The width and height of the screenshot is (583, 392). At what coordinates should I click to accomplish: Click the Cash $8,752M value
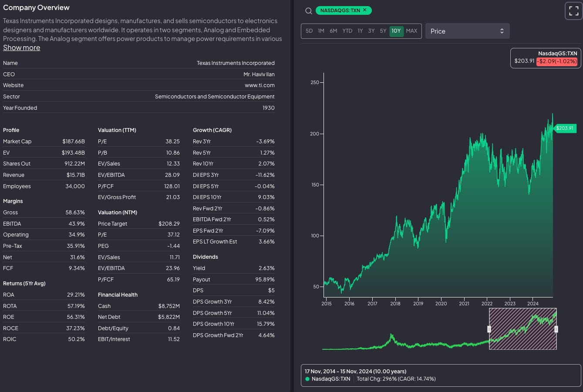point(169,306)
